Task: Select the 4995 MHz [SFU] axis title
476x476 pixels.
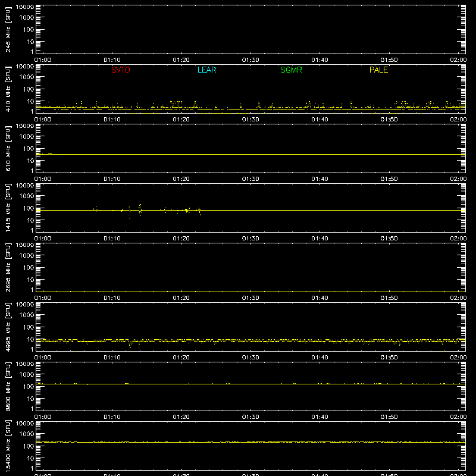Action: click(8, 327)
